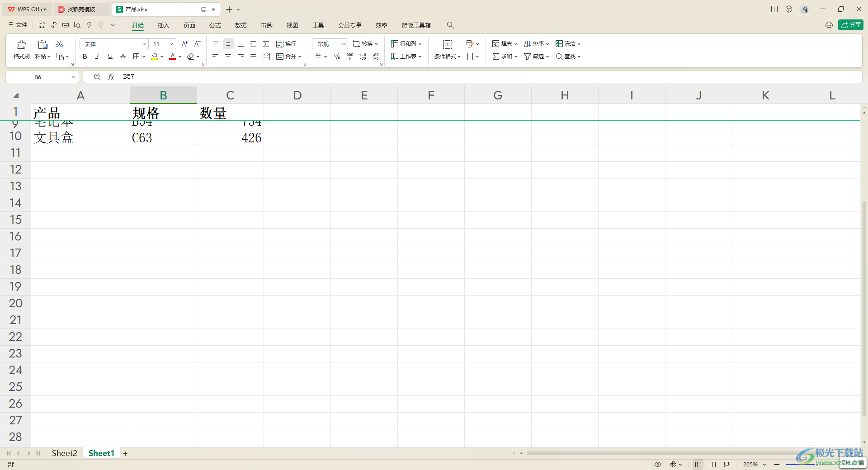Click the currency yen format icon

318,56
